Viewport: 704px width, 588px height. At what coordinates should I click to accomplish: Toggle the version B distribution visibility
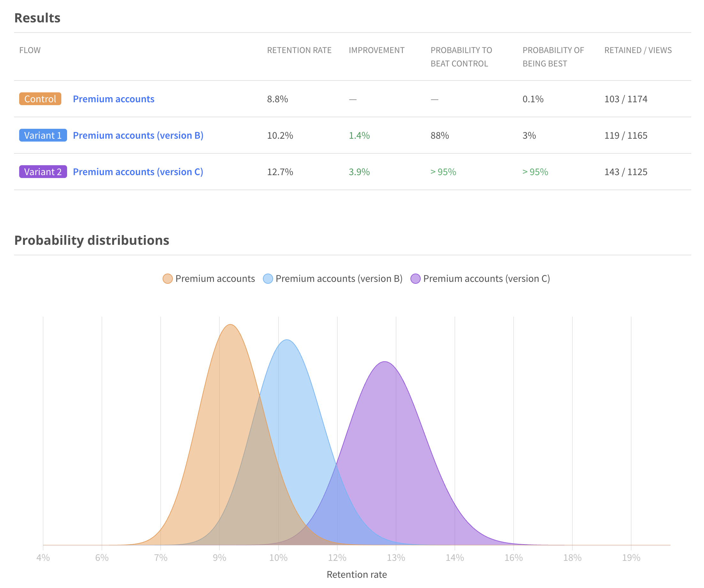point(339,278)
